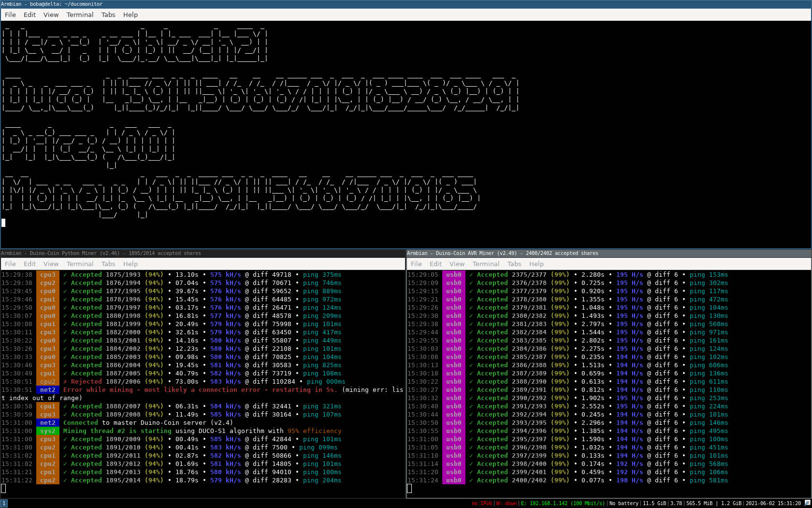The image size is (812, 508).
Task: Open Help menu in AVR Miner window
Action: [x=536, y=264]
